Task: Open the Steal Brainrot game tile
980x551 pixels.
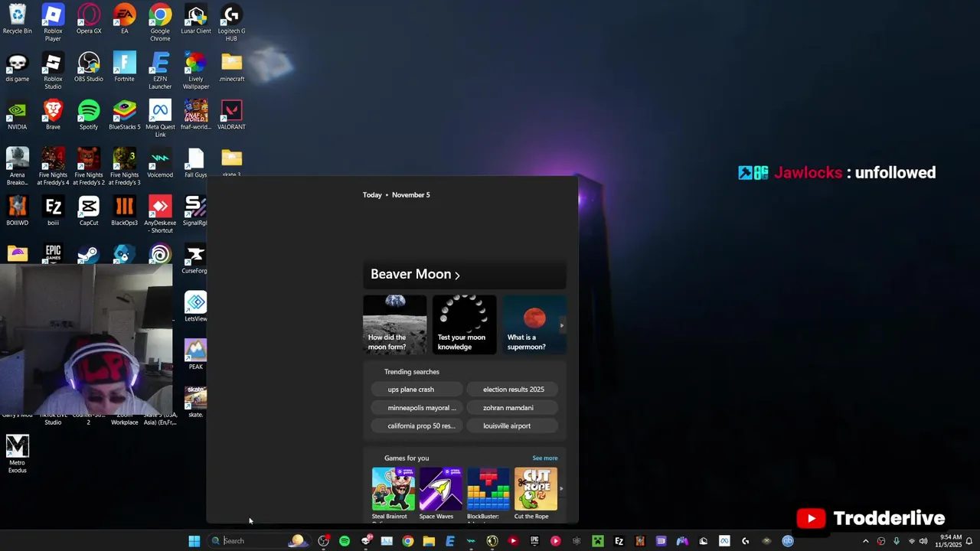Action: (393, 494)
